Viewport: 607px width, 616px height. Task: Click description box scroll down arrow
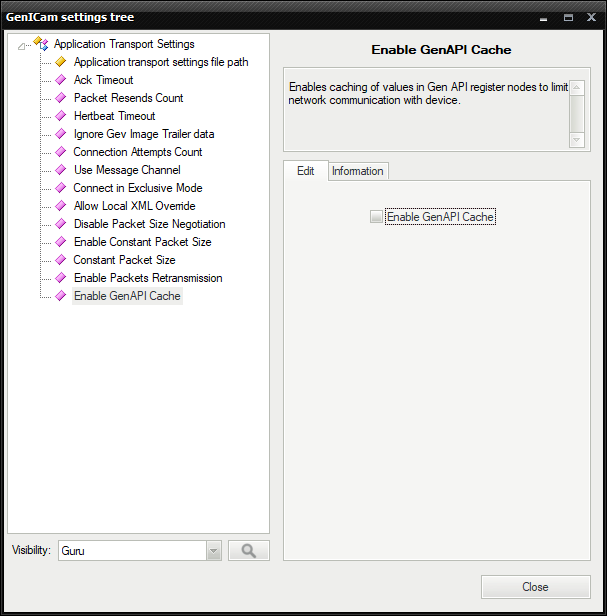pos(576,140)
